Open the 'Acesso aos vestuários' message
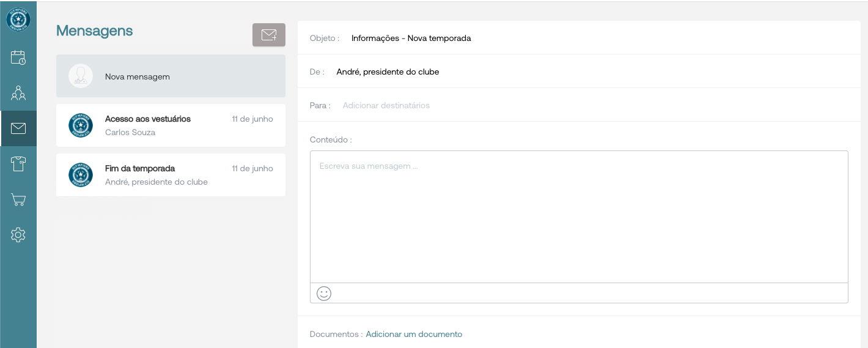The height and width of the screenshot is (348, 868). coord(171,125)
